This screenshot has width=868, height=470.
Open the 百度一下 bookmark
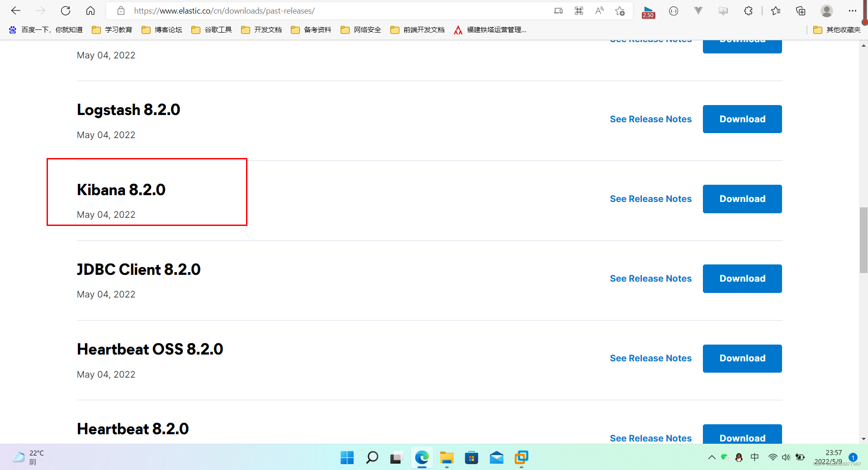tap(45, 30)
